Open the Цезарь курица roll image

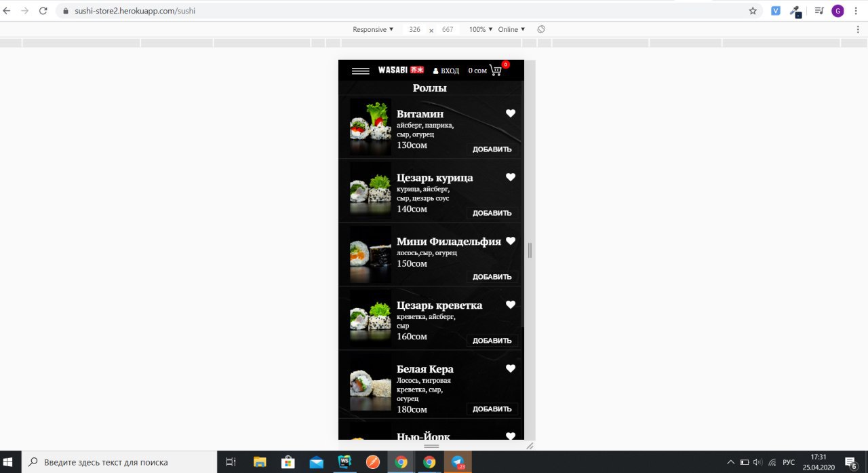tap(370, 191)
